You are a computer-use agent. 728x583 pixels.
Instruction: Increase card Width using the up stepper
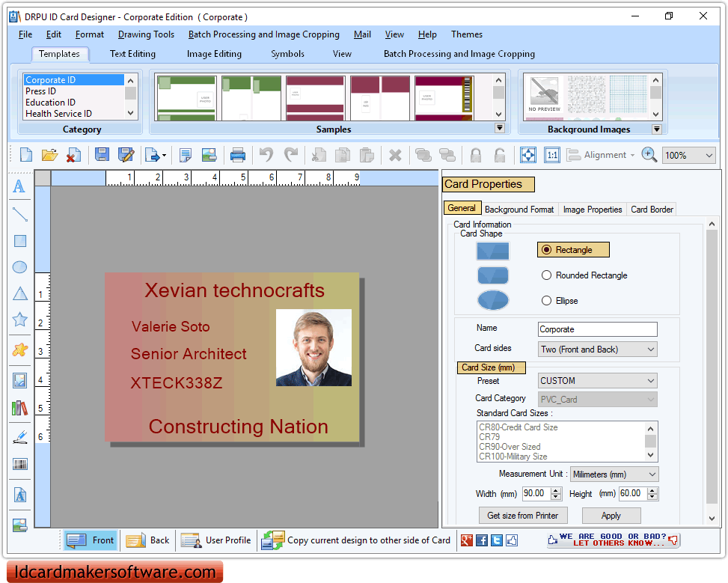pos(556,490)
